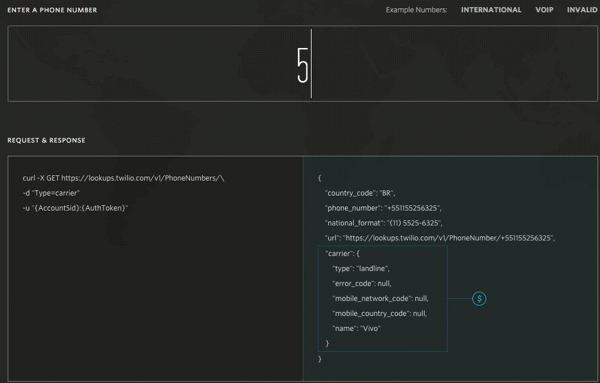Click the -d "Type=carrier" line
This screenshot has width=600, height=383.
(51, 193)
